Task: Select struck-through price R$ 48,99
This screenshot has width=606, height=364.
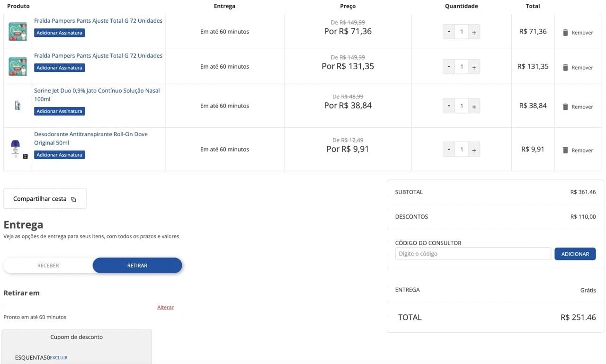Action: pos(352,97)
